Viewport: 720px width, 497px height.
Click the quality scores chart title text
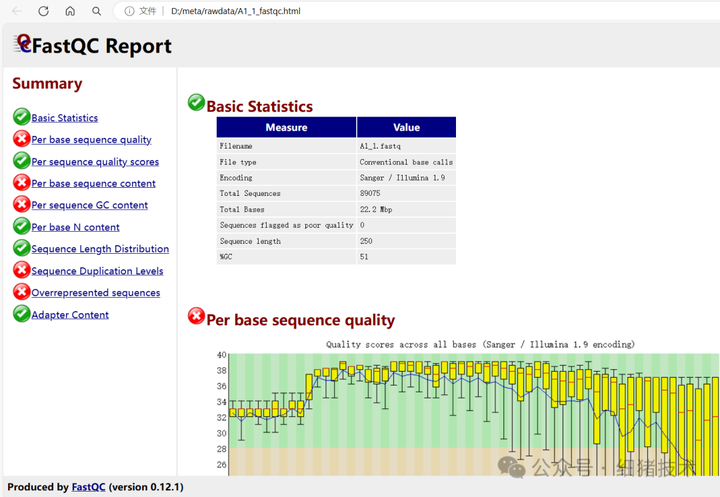pos(480,345)
